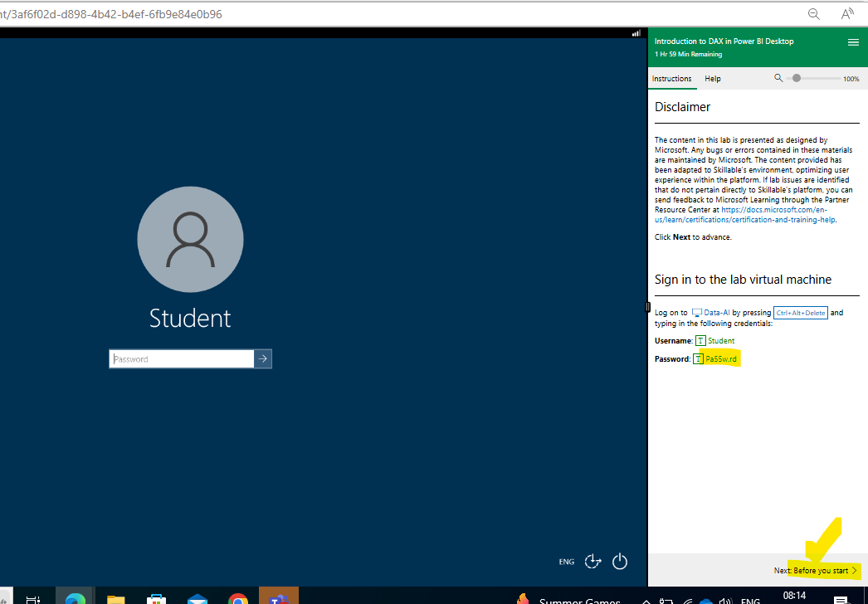Viewport: 868px width, 604px height.
Task: Click the green type-text icon beside Student username
Action: [x=701, y=340]
